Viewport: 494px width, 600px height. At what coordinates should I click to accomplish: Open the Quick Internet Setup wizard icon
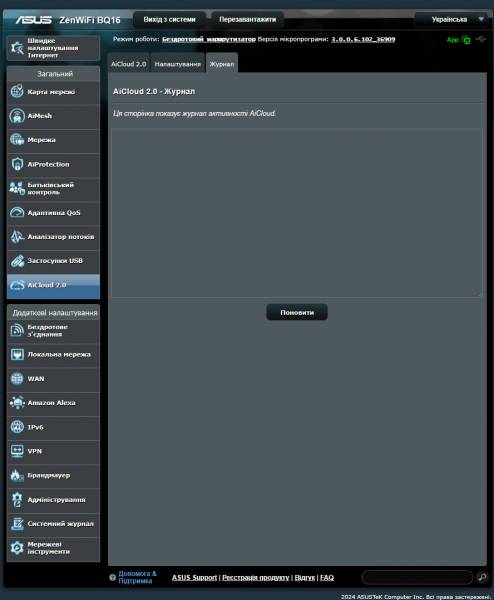(x=17, y=48)
